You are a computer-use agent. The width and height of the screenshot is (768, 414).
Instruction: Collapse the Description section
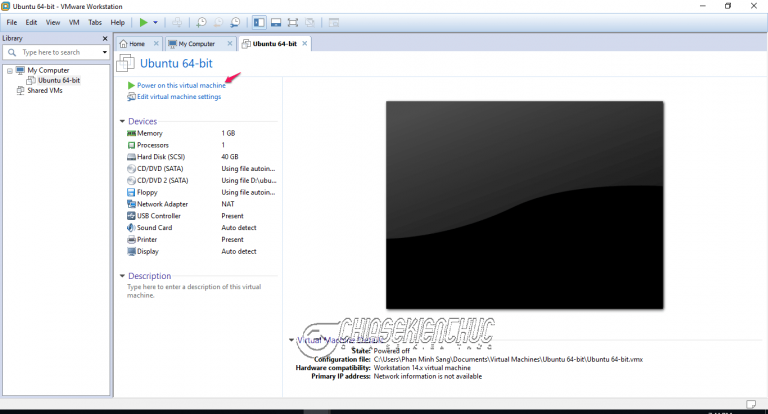(x=122, y=276)
